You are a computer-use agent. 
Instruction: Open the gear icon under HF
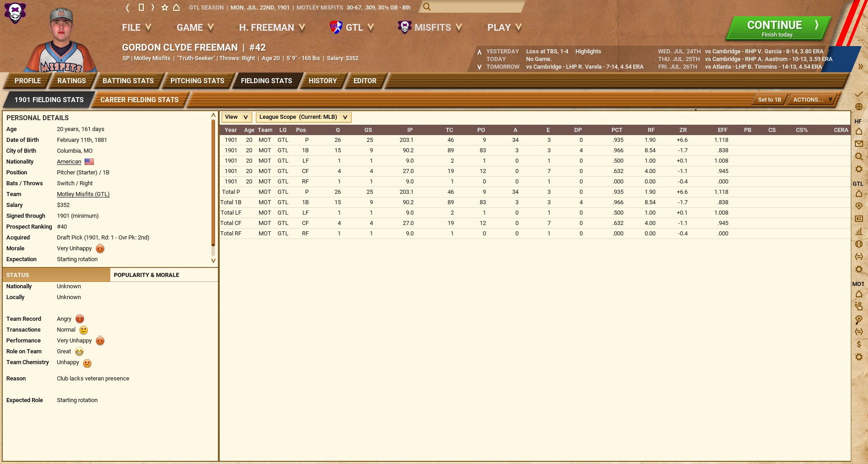click(x=859, y=169)
